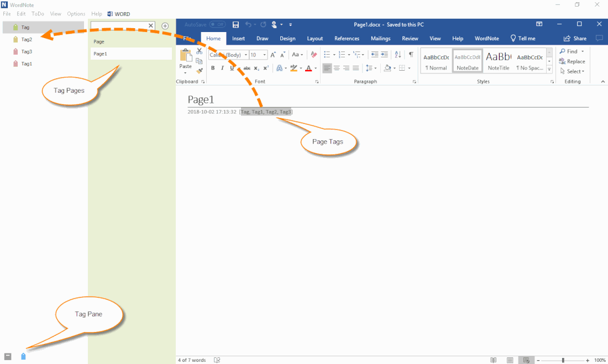Screen dimensions: 608x364
Task: Click the Paste clipboard icon
Action: pyautogui.click(x=186, y=56)
